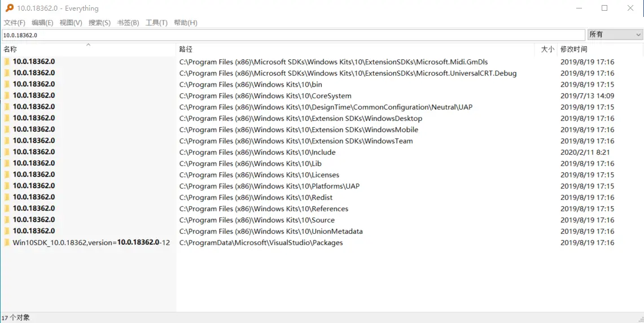
Task: Select folder icon of Microsoft.Midi.GmDls row
Action: (7, 62)
